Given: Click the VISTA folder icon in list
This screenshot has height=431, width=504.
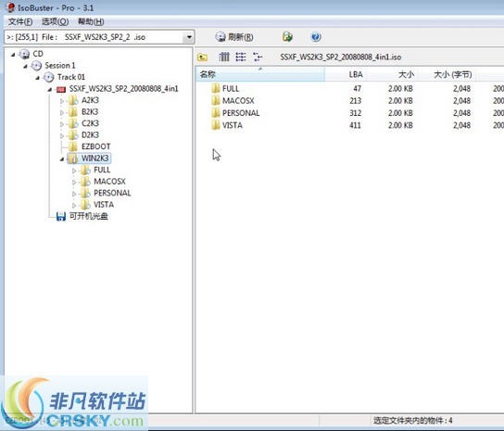Looking at the screenshot, I should (216, 125).
